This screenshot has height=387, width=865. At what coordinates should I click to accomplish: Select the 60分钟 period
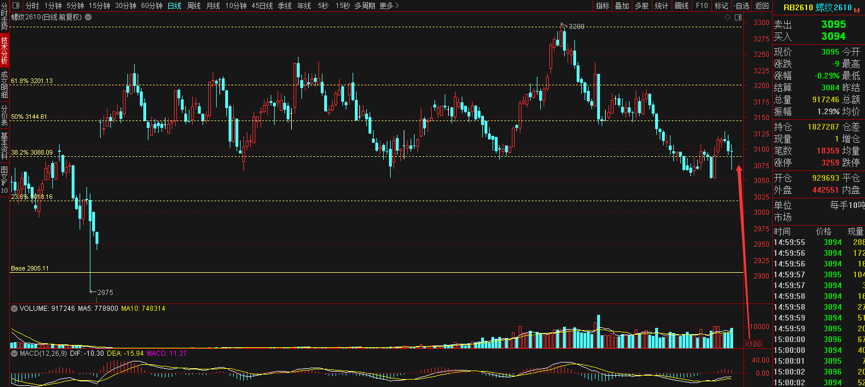[x=151, y=6]
